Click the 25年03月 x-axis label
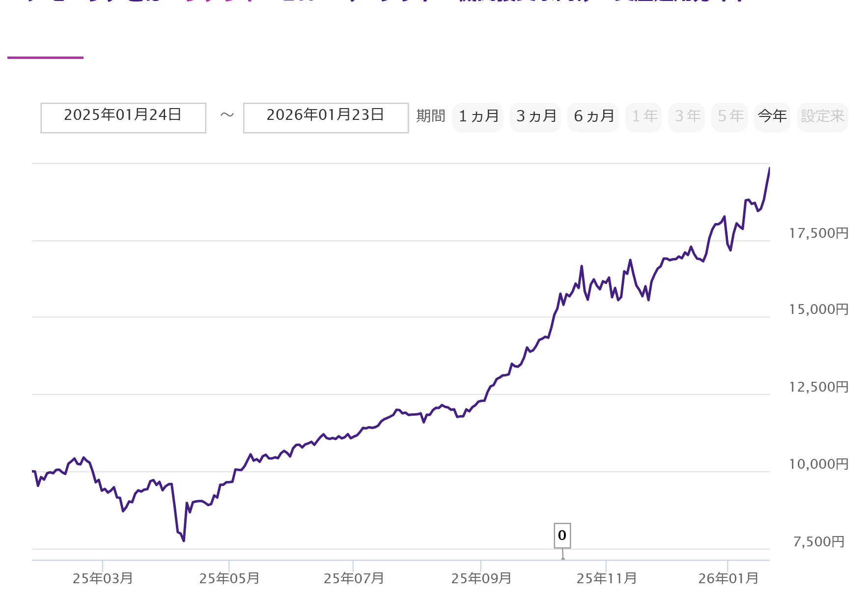Viewport: 868px width, 597px height. pyautogui.click(x=103, y=578)
